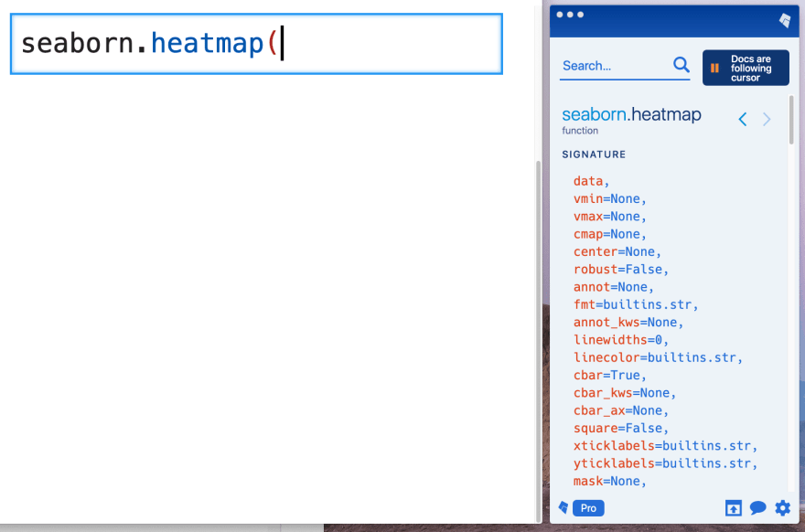Select the 'xticklabels=builtins.str,' parameter
The width and height of the screenshot is (805, 532).
665,446
